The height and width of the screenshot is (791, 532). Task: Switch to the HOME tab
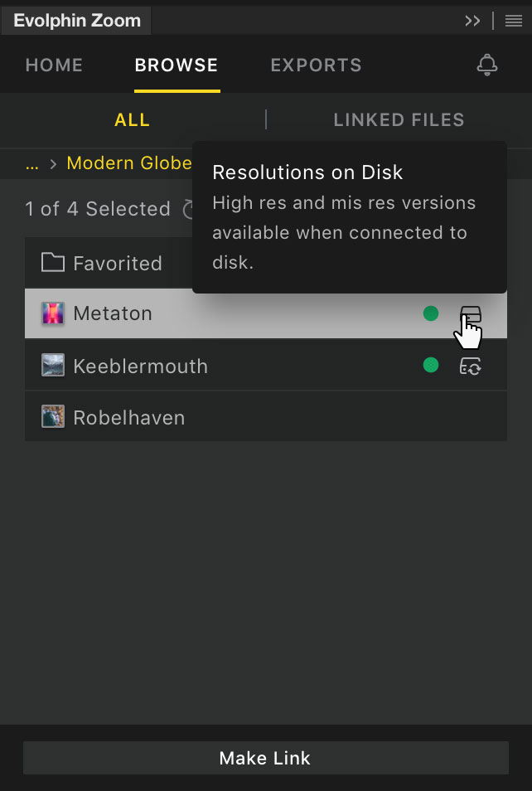pos(54,65)
